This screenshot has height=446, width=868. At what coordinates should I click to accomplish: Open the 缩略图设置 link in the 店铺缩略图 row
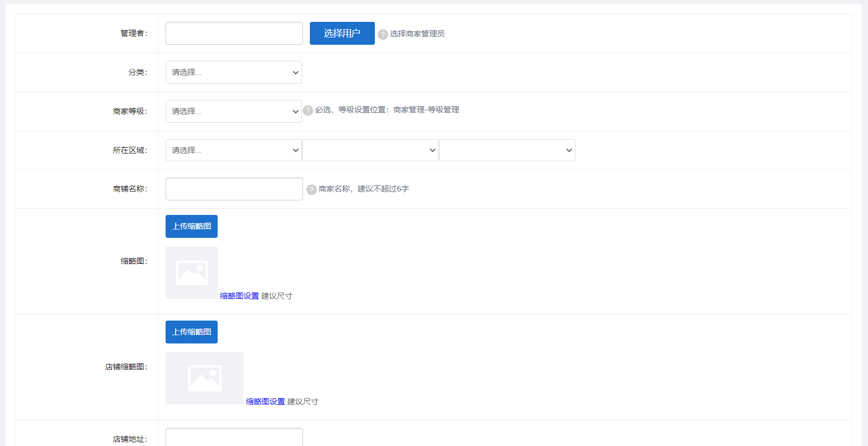265,402
